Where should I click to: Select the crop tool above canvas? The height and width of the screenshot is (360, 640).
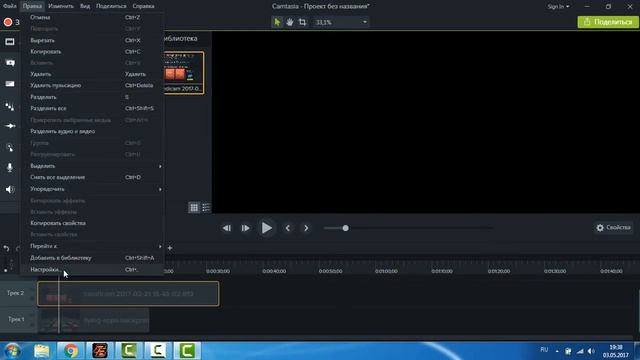point(302,22)
